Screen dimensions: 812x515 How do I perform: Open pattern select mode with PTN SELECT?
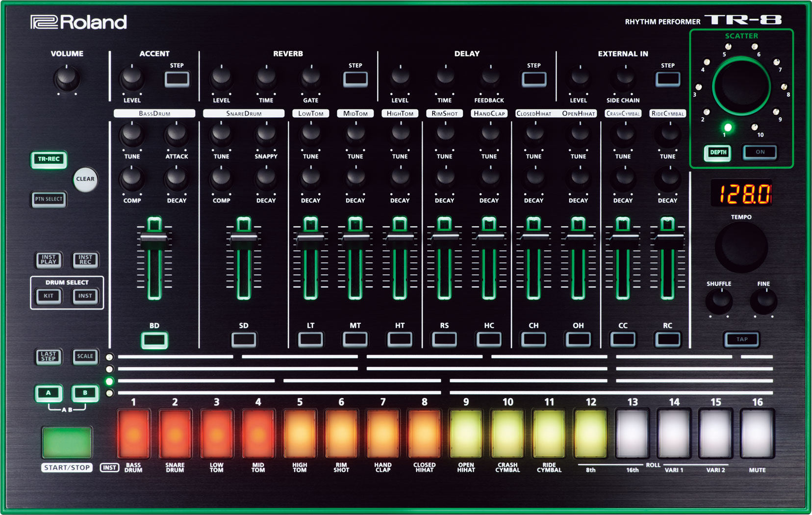49,200
